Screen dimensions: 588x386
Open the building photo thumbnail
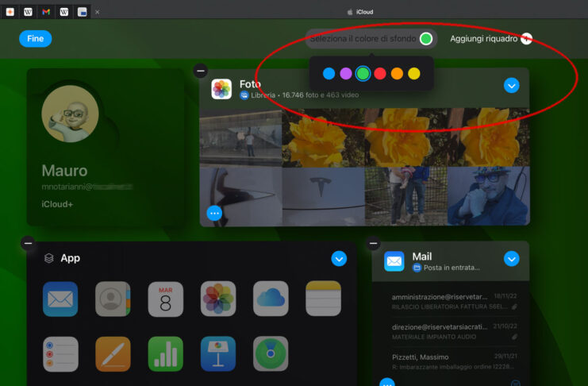(240, 137)
